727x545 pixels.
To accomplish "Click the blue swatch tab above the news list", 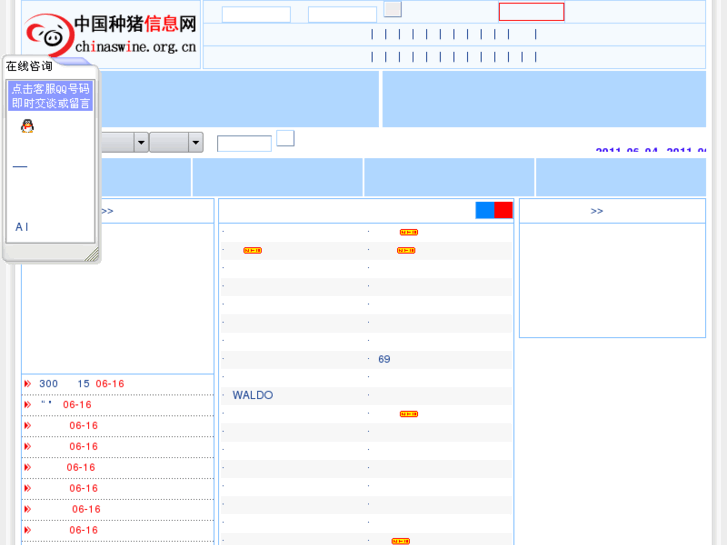I will pyautogui.click(x=485, y=210).
